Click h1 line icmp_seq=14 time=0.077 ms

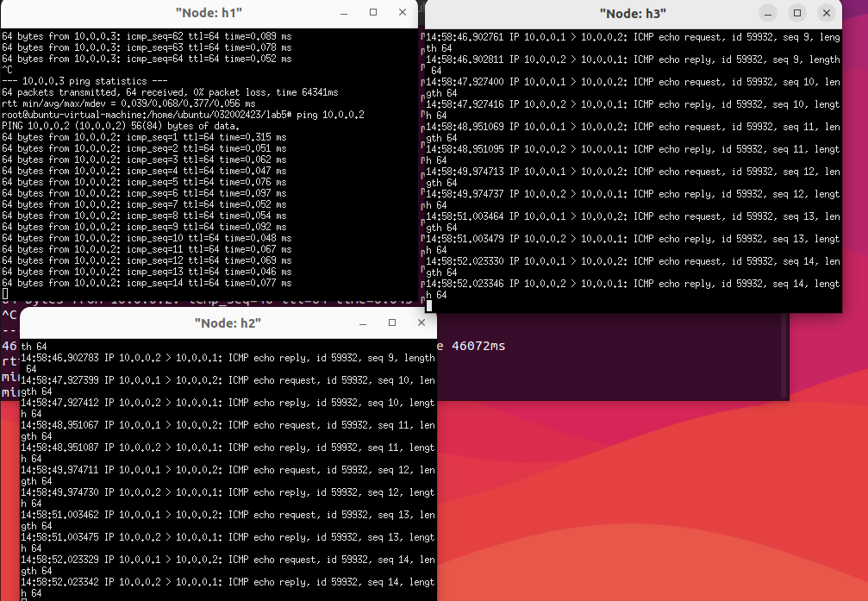tap(147, 283)
